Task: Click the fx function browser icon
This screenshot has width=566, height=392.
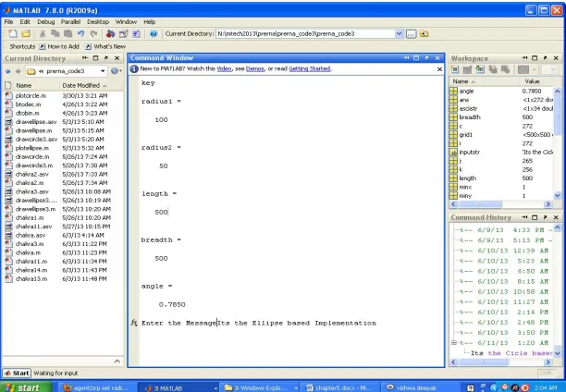Action: click(134, 323)
